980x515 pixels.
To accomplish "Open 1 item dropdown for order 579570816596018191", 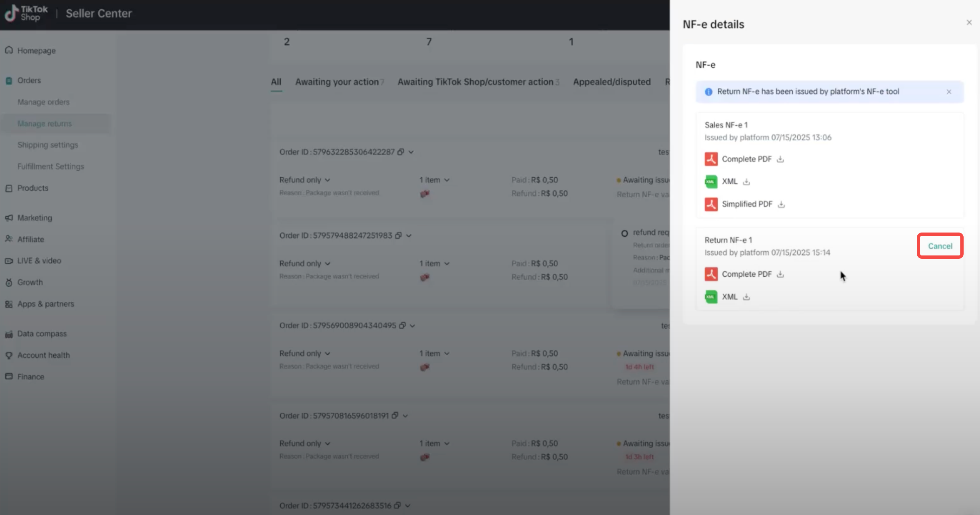I will click(x=434, y=444).
